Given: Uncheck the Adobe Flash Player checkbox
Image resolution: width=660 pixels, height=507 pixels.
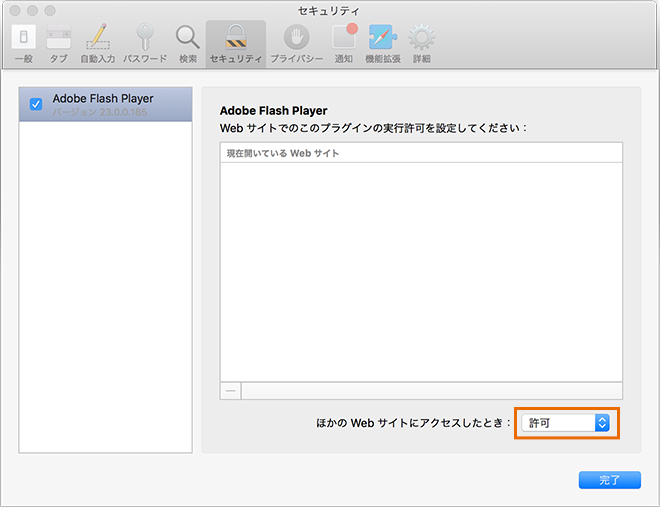Looking at the screenshot, I should (x=36, y=104).
